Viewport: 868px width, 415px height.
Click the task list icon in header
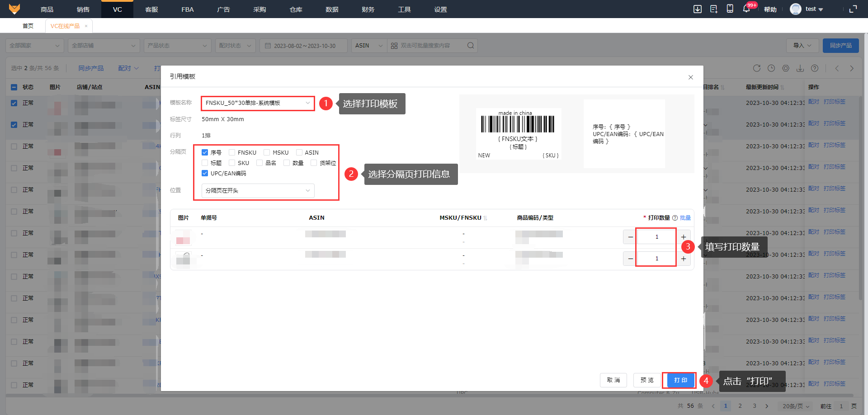click(714, 9)
